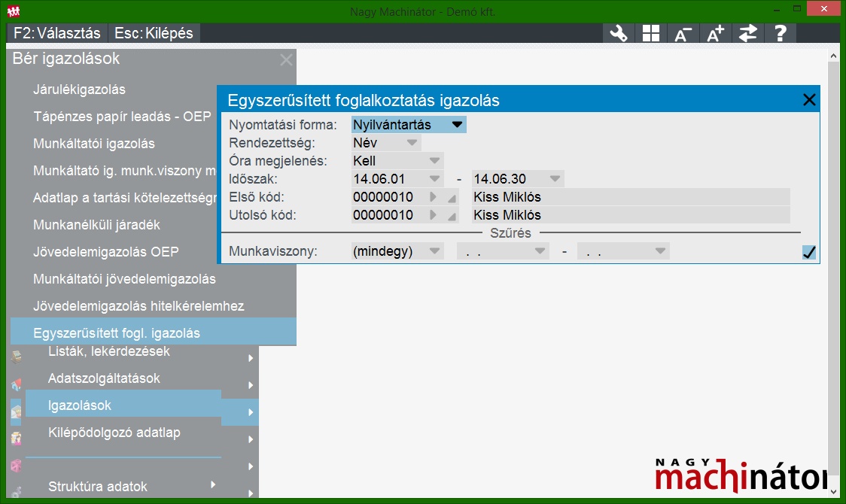Open the wrench settings tool
846x504 pixels.
pos(619,33)
